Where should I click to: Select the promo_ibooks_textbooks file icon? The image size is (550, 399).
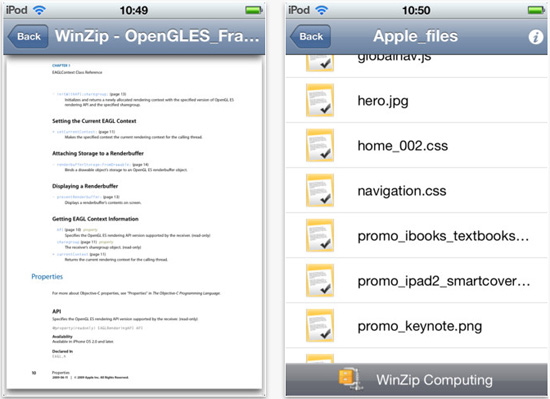click(320, 236)
